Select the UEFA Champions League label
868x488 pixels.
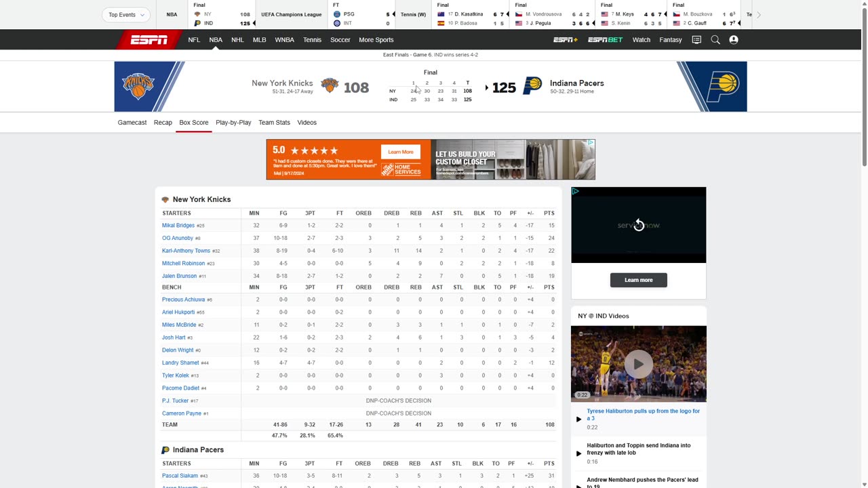click(x=292, y=14)
